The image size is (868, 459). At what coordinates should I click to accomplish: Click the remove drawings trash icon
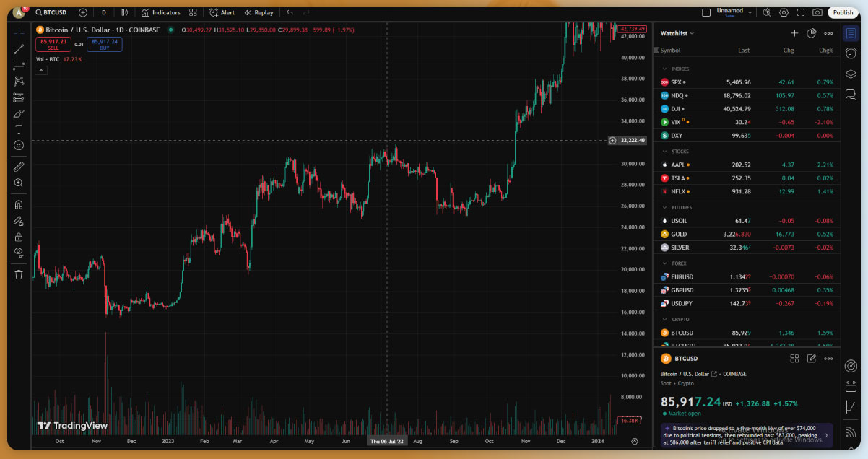click(19, 274)
